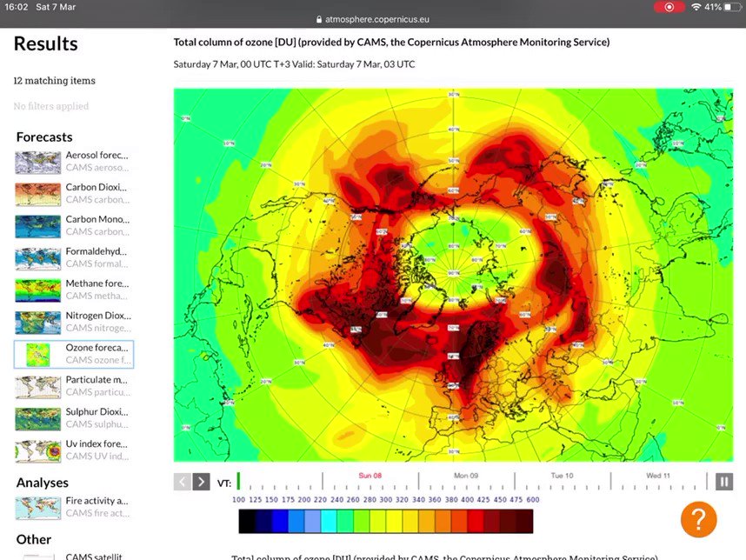The width and height of the screenshot is (746, 560).
Task: Click the Results page heading
Action: pos(46,43)
